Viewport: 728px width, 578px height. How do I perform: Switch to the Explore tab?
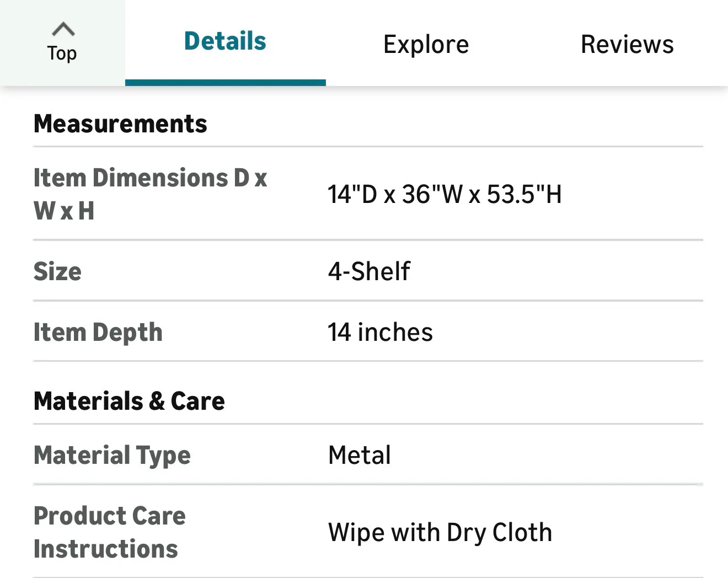(x=426, y=44)
